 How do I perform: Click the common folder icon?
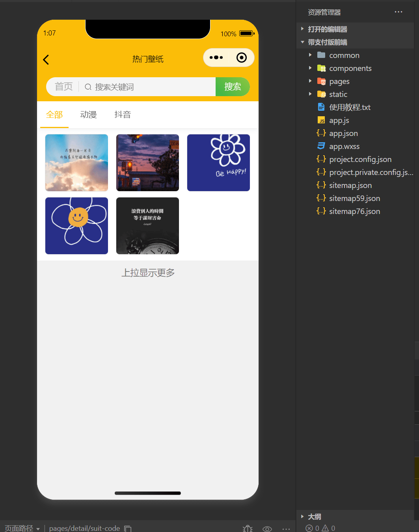click(x=321, y=55)
